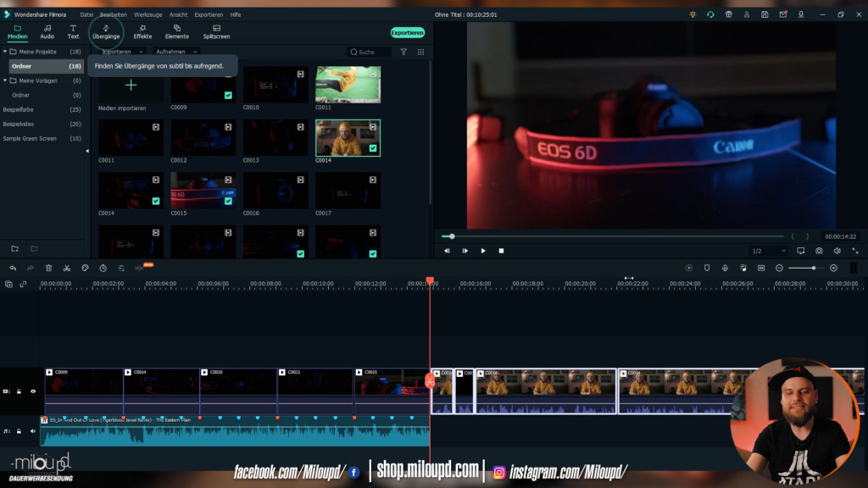Delete selected clip using the trash icon

pos(48,268)
